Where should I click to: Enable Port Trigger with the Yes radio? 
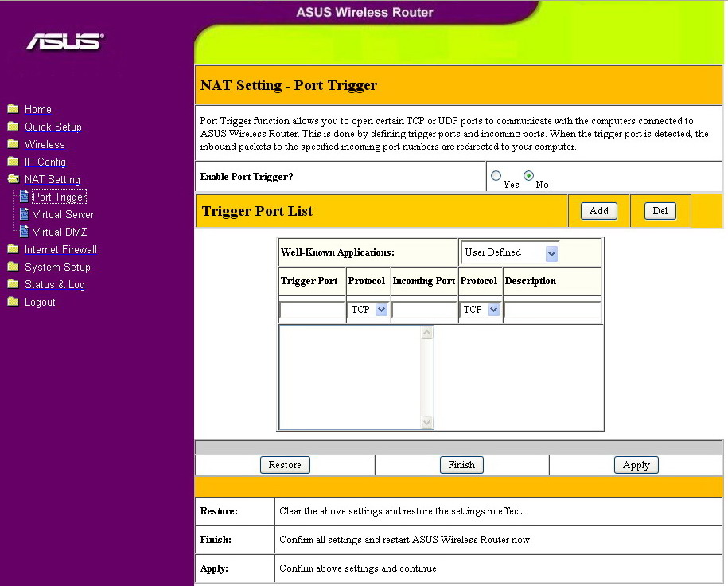pyautogui.click(x=496, y=176)
